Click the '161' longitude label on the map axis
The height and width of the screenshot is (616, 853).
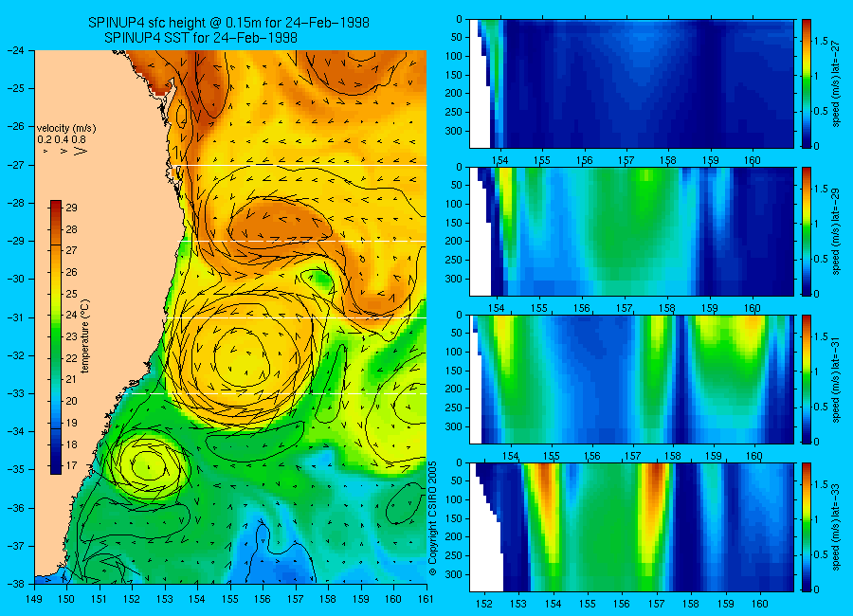tap(426, 599)
